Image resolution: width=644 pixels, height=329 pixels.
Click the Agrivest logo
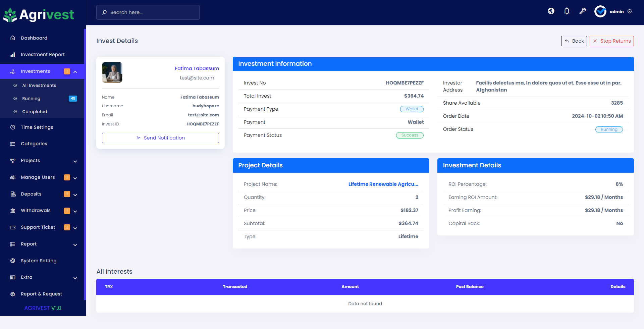point(39,15)
